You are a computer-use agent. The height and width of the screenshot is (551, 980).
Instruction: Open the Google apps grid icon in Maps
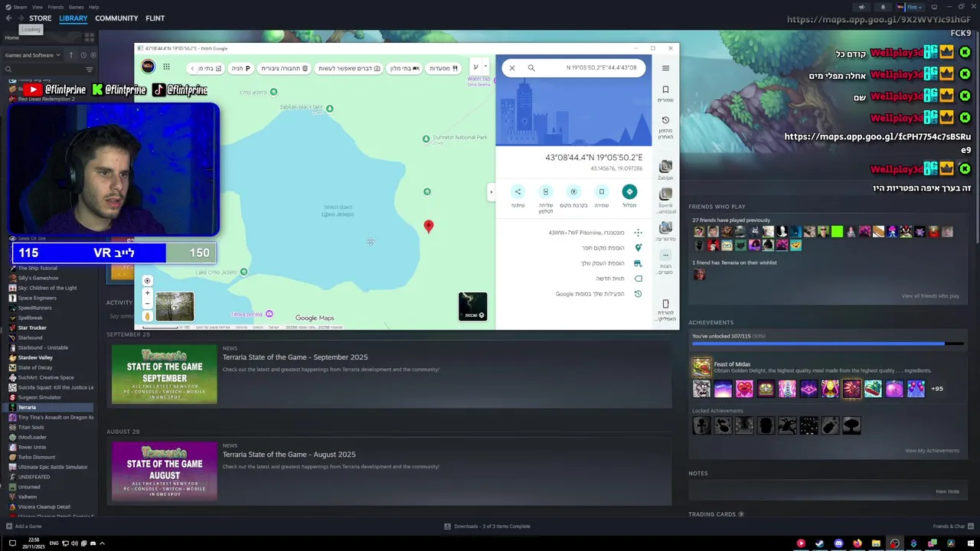pos(166,67)
